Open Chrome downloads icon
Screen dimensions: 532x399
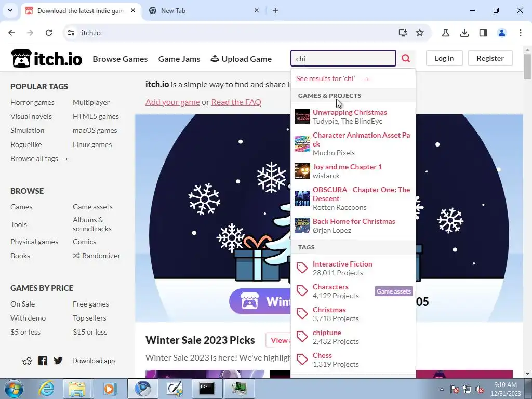464,33
